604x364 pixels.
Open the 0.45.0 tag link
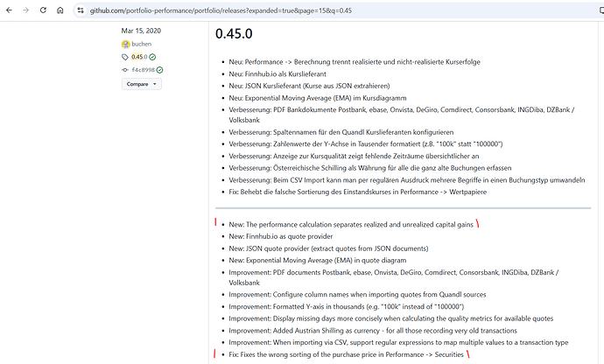139,57
